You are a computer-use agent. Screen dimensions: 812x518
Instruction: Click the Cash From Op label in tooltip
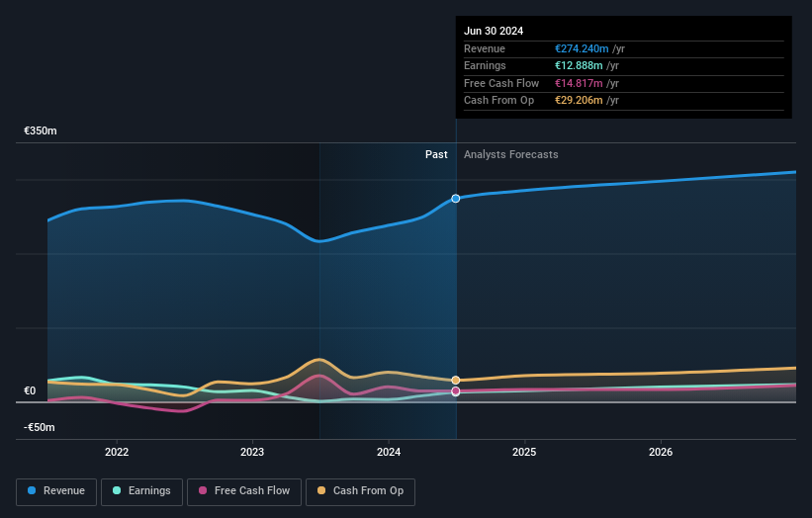click(498, 101)
